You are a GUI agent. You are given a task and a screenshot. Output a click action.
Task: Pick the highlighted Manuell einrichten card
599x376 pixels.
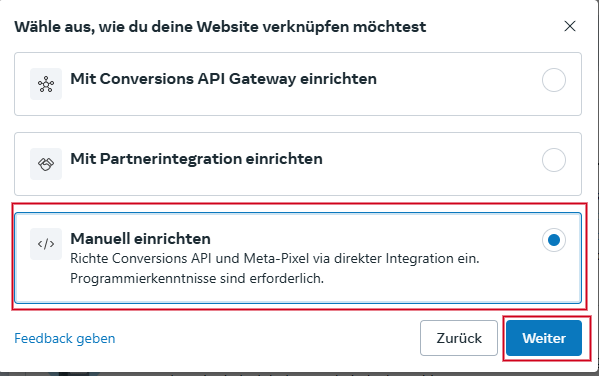click(x=298, y=258)
